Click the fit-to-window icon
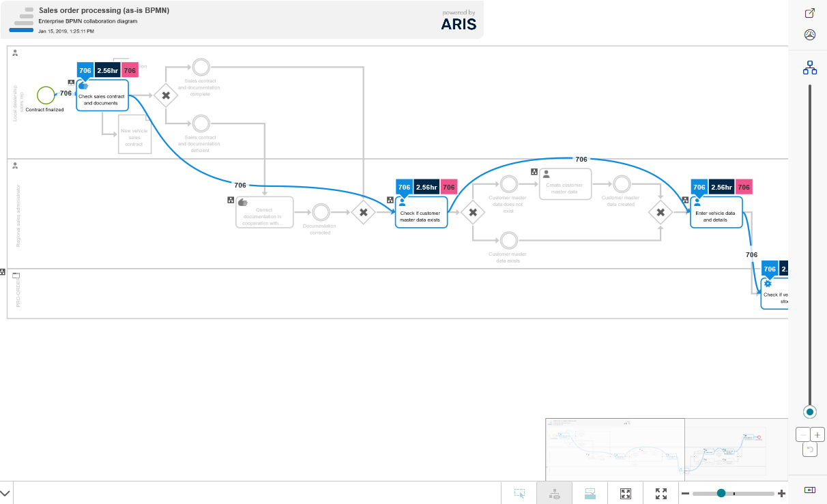Image resolution: width=827 pixels, height=504 pixels. pos(625,493)
